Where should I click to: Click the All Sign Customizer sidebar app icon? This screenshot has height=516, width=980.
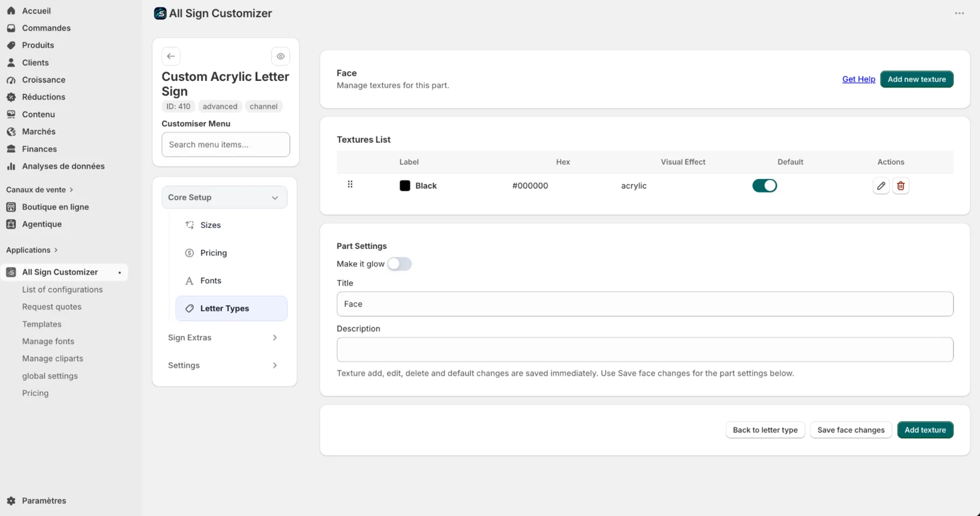pos(11,272)
